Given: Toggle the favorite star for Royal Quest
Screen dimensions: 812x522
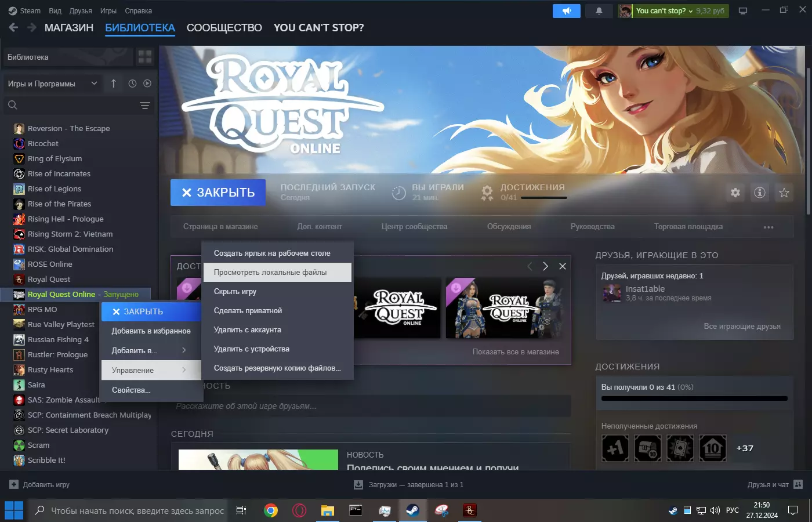Looking at the screenshot, I should [784, 193].
